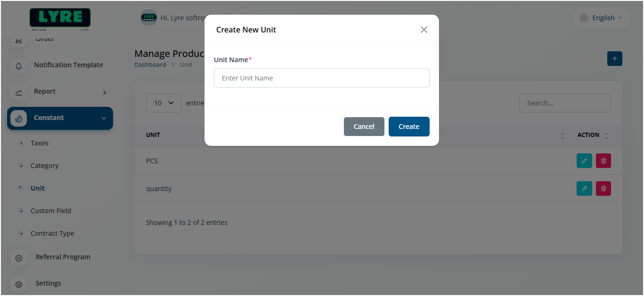The width and height of the screenshot is (644, 296).
Task: Click the Settings gear icon
Action: tap(19, 284)
